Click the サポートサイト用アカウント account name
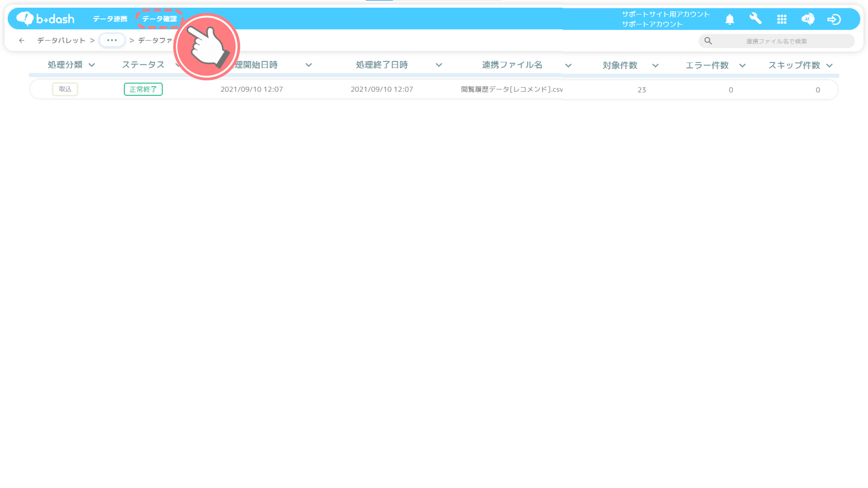The height and width of the screenshot is (488, 868). (x=665, y=14)
